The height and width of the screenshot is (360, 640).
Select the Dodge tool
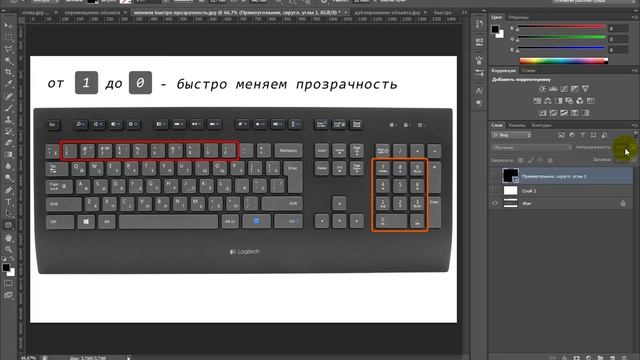pyautogui.click(x=8, y=178)
